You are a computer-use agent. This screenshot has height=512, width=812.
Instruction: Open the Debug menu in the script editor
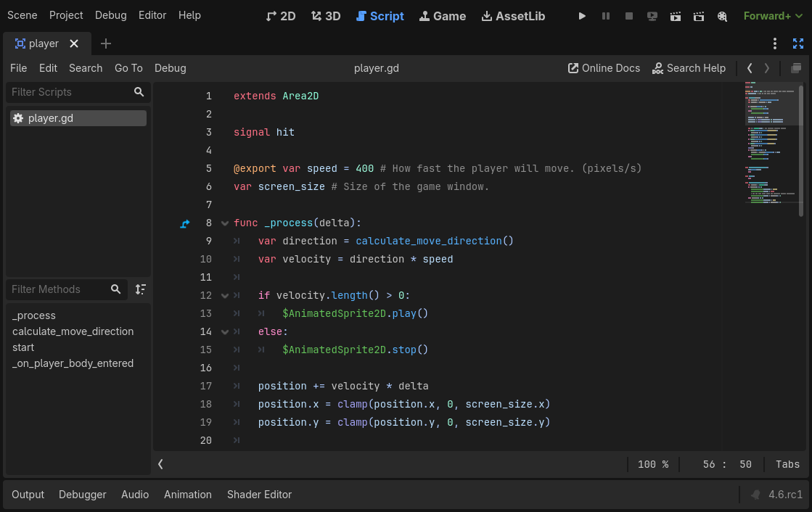(x=170, y=67)
